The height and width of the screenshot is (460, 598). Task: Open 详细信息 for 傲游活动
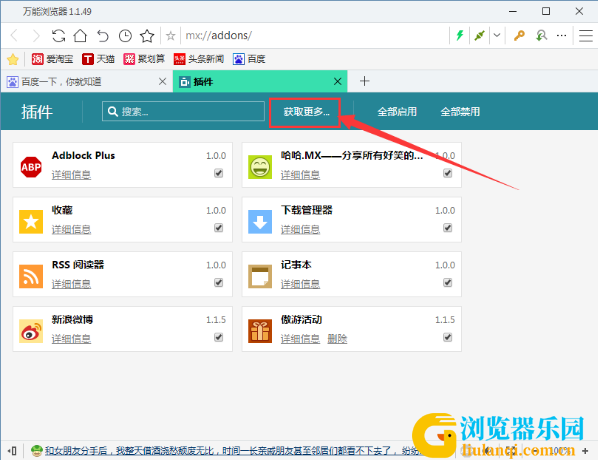301,339
